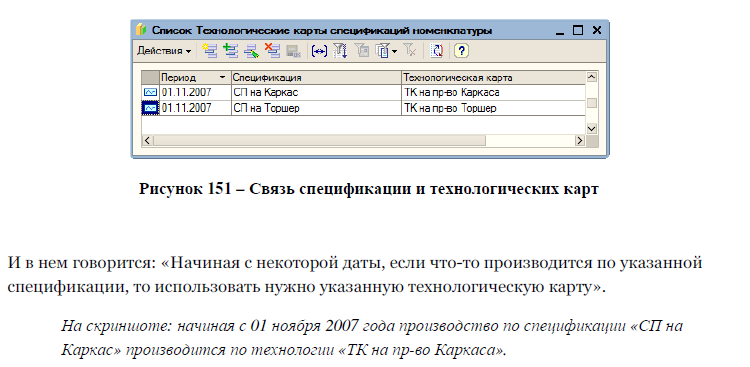The image size is (750, 367).
Task: Click the vertical scrollbar down arrow
Action: coord(592,129)
